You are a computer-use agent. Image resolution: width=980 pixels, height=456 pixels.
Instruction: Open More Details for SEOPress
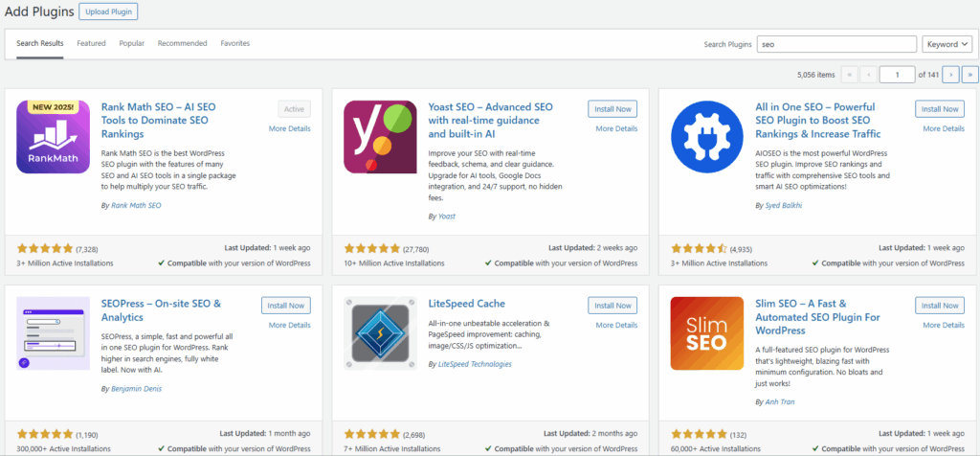click(x=289, y=326)
